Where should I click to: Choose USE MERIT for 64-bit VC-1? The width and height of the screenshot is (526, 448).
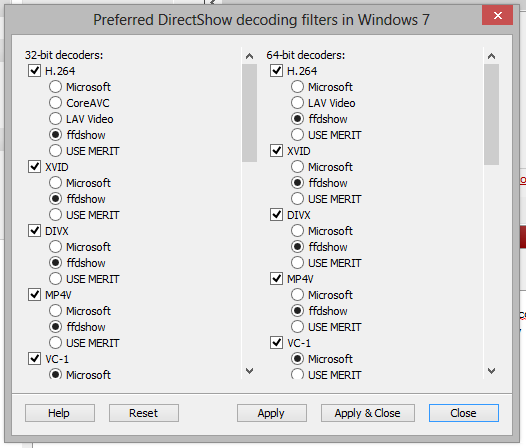point(298,375)
